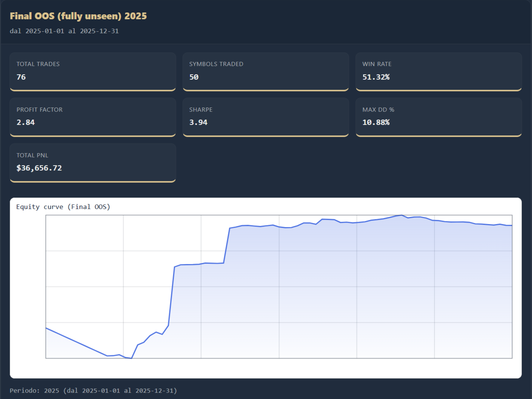This screenshot has width=532, height=399.
Task: Click the 3.94 Sharpe value
Action: click(198, 122)
